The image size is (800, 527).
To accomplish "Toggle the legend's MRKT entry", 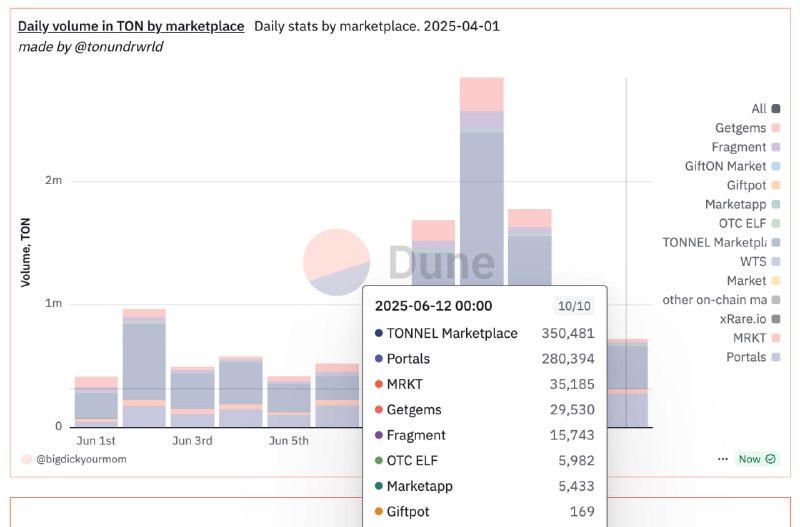I will coord(757,338).
